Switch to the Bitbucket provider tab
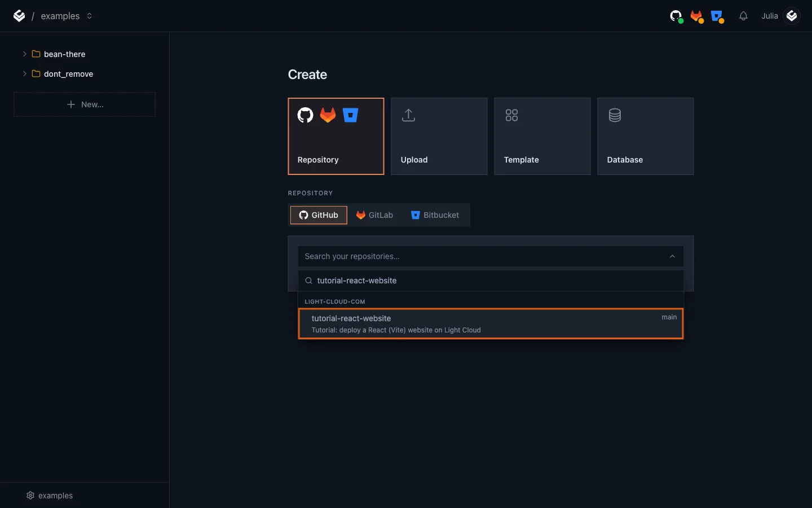 [x=435, y=215]
